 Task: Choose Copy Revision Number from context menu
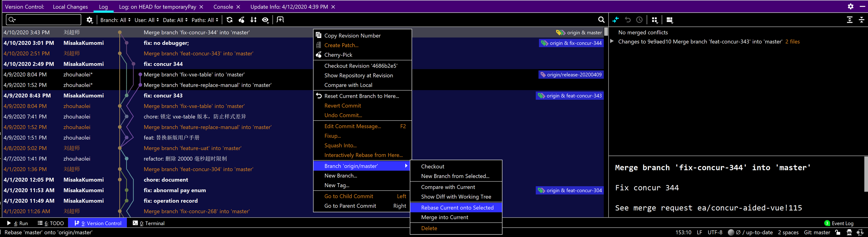352,36
